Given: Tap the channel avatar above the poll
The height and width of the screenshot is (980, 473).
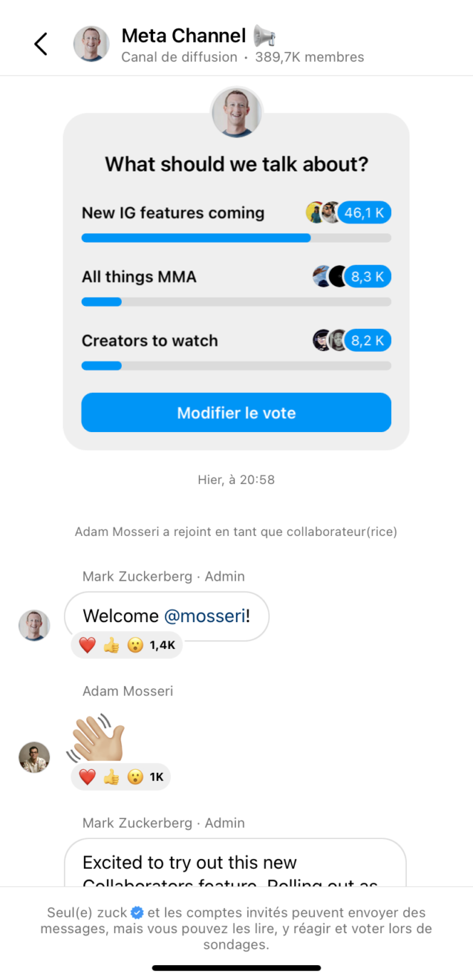Looking at the screenshot, I should 236,112.
